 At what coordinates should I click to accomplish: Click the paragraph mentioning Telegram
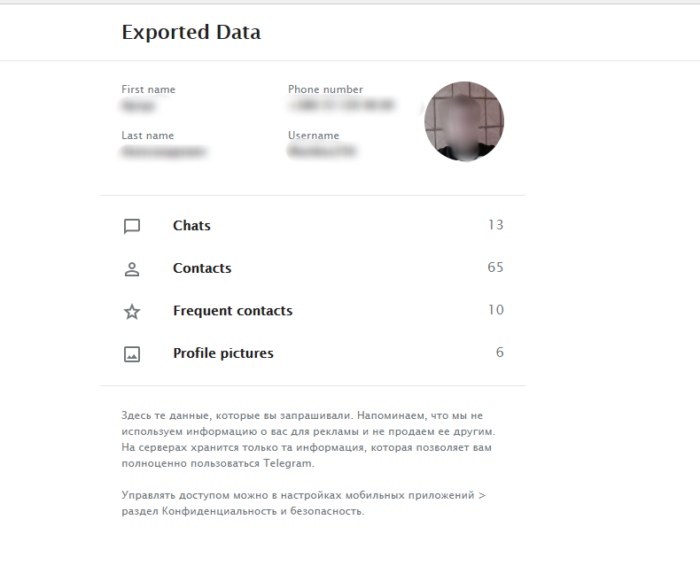308,439
